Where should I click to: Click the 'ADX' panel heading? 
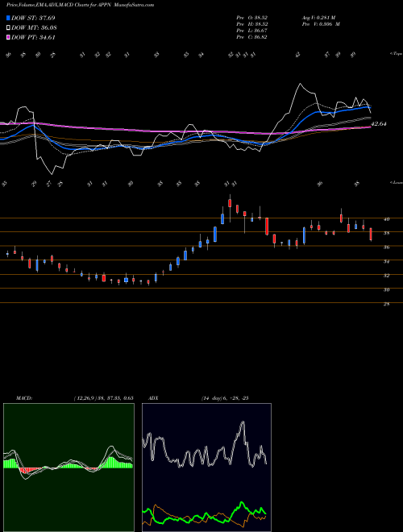coord(153,398)
